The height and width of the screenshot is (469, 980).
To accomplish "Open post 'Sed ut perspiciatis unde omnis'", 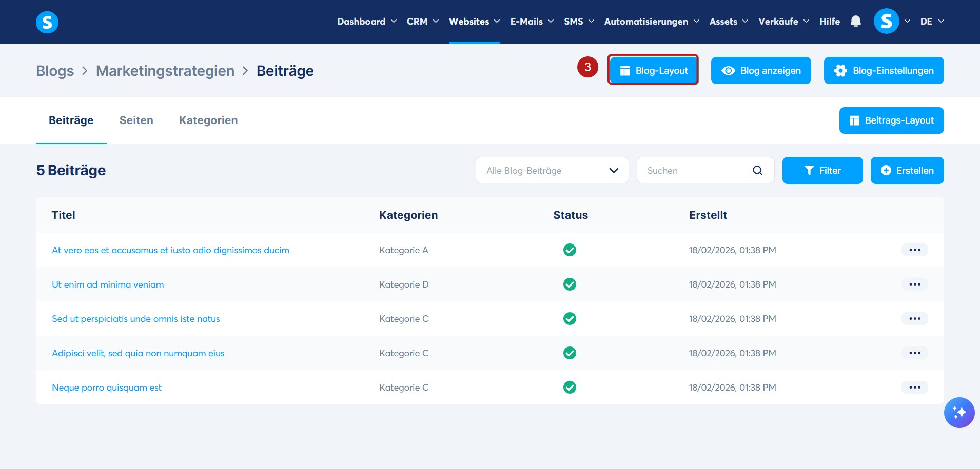I will 136,319.
